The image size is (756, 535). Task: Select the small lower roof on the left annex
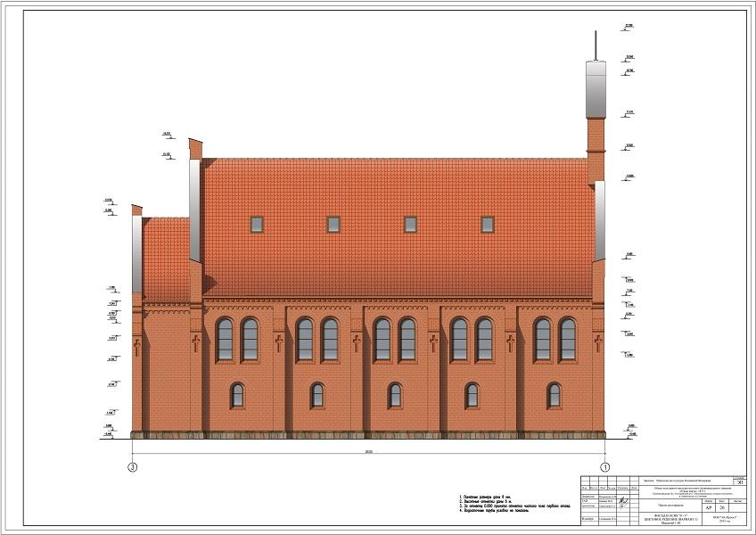(166, 259)
